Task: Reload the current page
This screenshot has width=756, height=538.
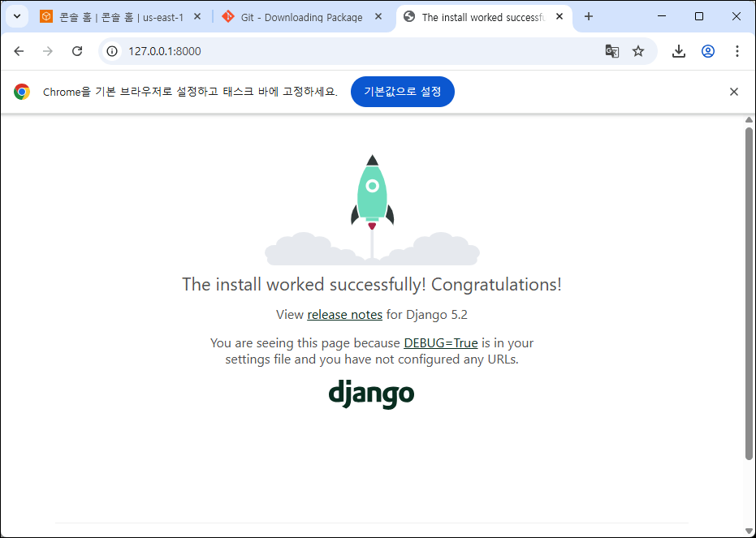Action: point(77,51)
